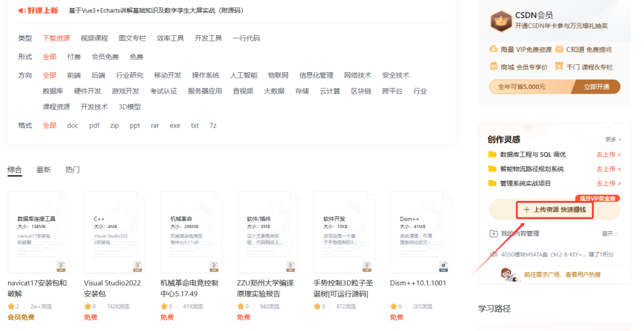Click the star icon under Dism++10.1.1001
Image resolution: width=644 pixels, height=331 pixels.
click(394, 307)
